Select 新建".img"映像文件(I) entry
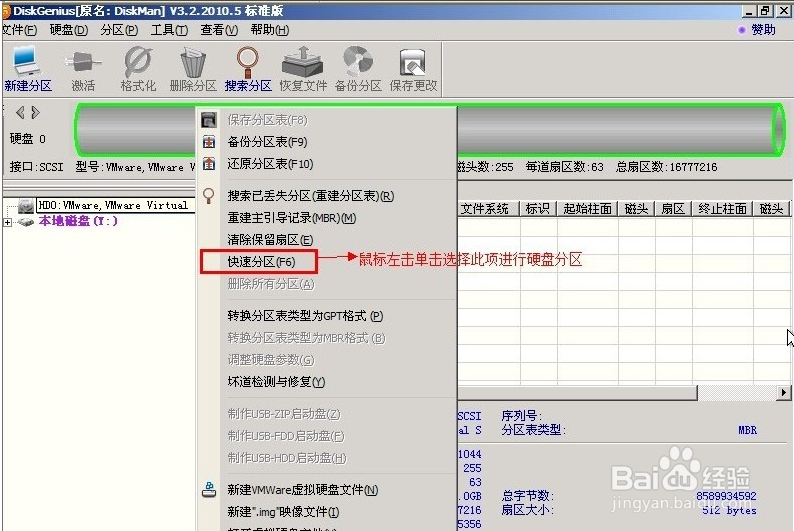The image size is (794, 531). point(283,512)
